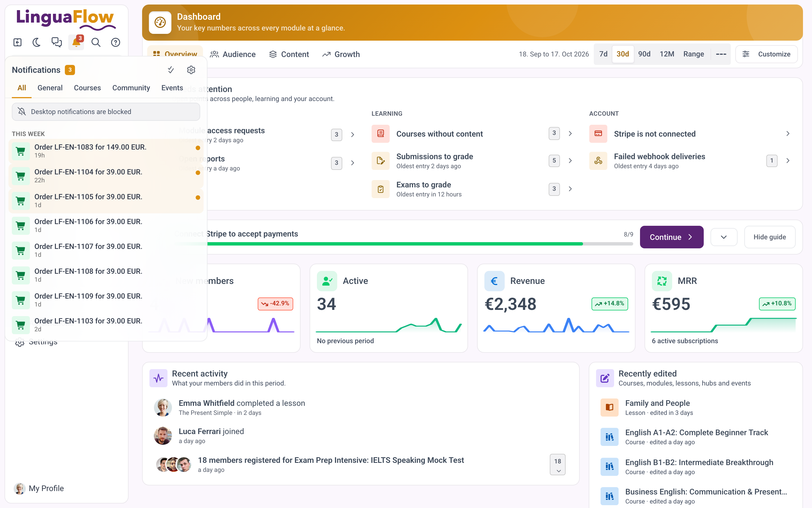
Task: Select the 30d time range
Action: point(623,54)
